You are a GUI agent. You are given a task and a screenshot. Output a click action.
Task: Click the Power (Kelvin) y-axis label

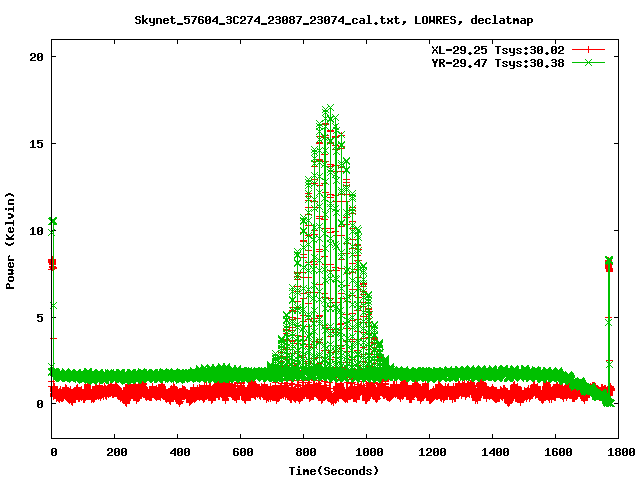[x=10, y=241]
